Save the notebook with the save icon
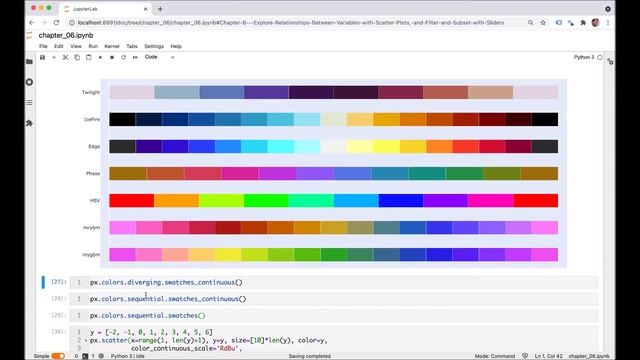This screenshot has height=360, width=640. [42, 58]
